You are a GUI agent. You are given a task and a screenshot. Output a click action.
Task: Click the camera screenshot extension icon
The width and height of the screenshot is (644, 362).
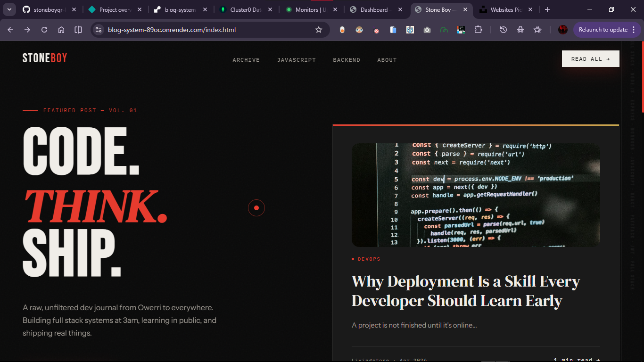(x=427, y=29)
